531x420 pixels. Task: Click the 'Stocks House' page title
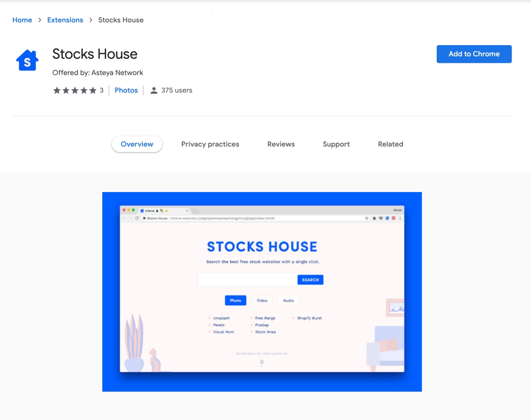95,54
